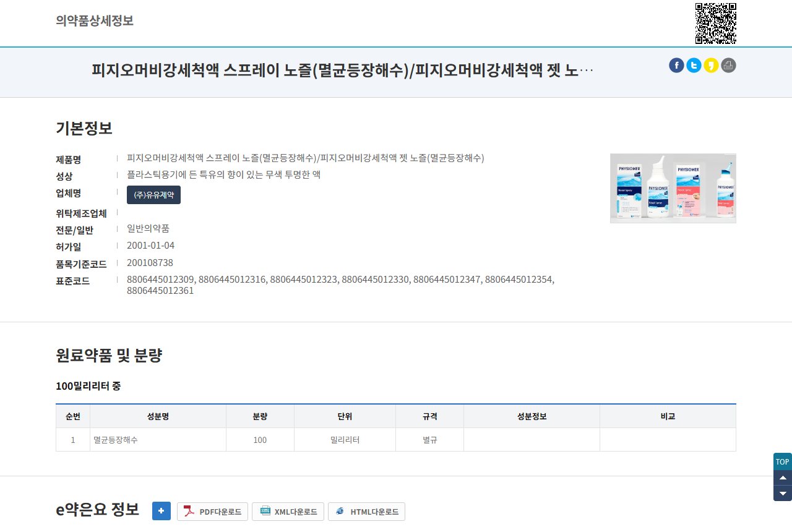Click the 위탁제조업체 label
792x532 pixels.
(81, 213)
